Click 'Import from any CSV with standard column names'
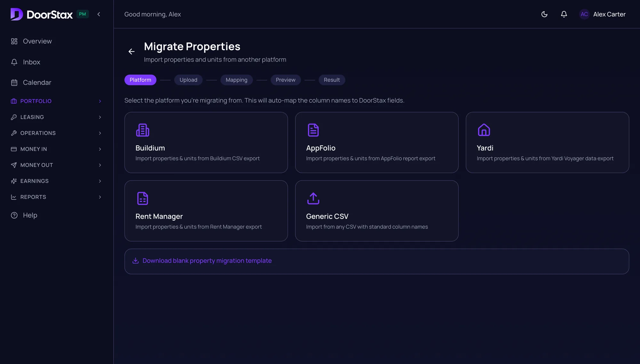The height and width of the screenshot is (364, 640). click(367, 227)
